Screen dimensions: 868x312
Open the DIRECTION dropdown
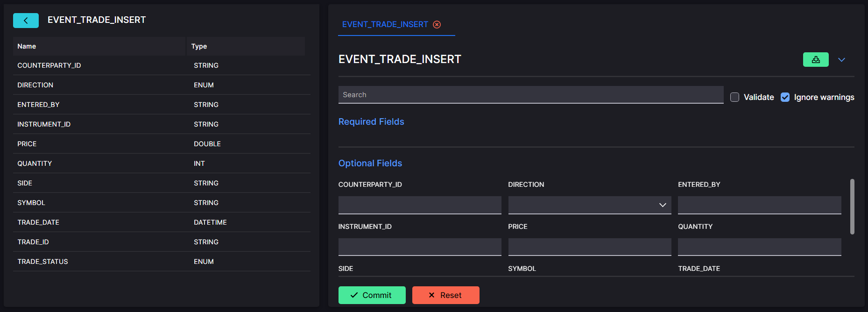pos(590,205)
